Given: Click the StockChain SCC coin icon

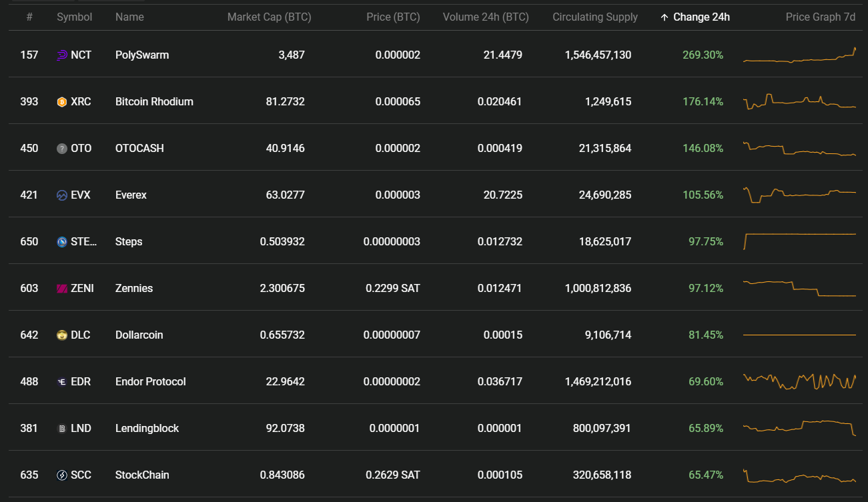Looking at the screenshot, I should (62, 475).
